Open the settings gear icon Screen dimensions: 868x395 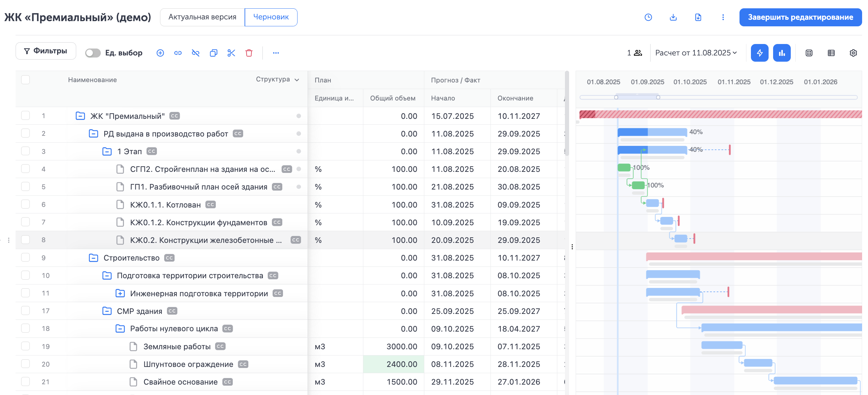pyautogui.click(x=853, y=53)
